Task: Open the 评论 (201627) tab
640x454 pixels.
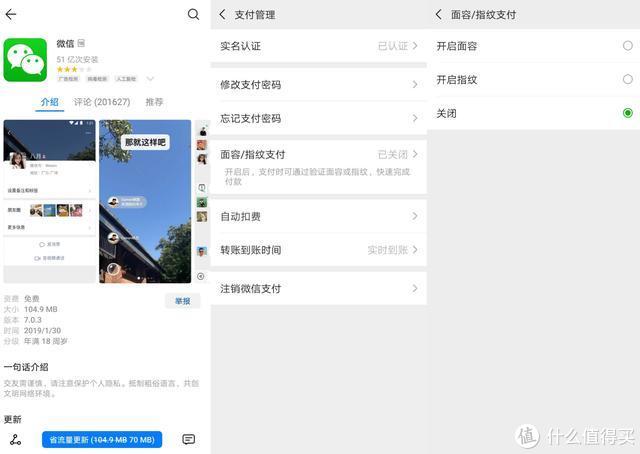Action: [x=102, y=102]
